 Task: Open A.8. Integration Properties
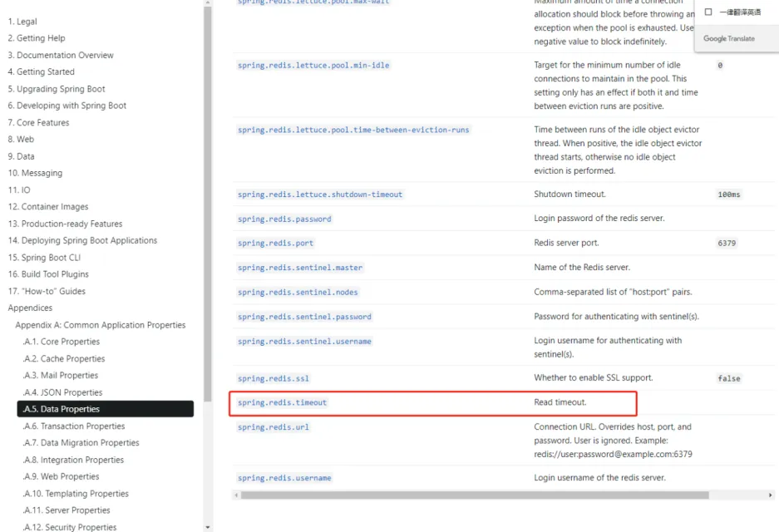73,460
